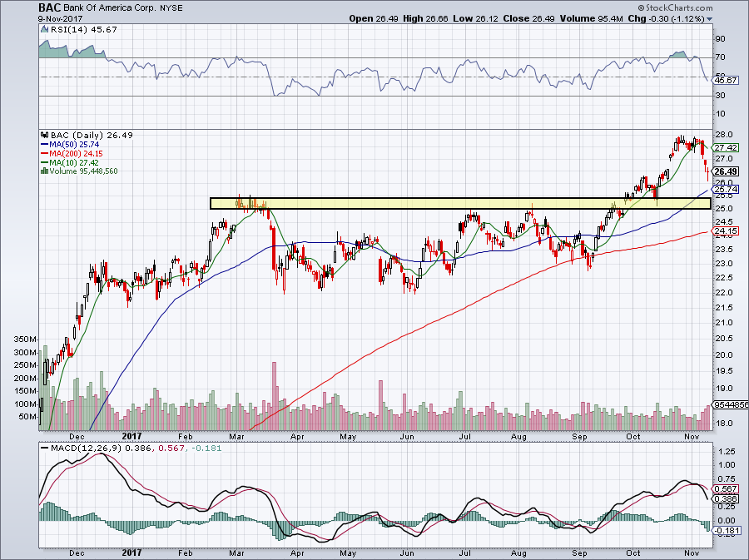749x560 pixels.
Task: Click the 'MA(10) 27.42' legend entry
Action: 75,162
